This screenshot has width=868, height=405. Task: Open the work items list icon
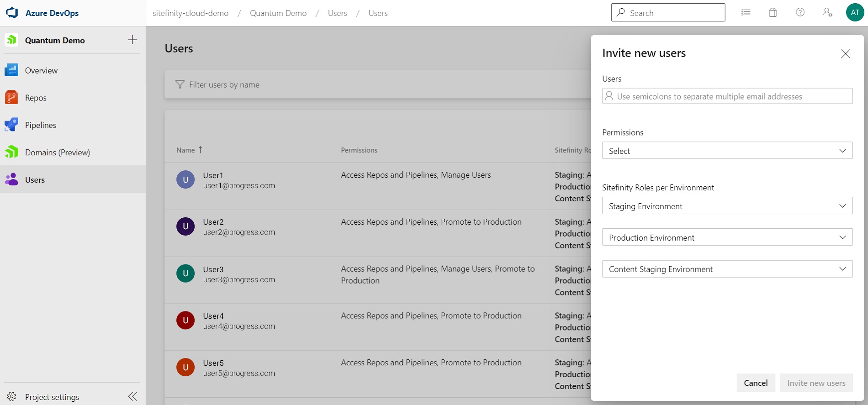pyautogui.click(x=746, y=13)
